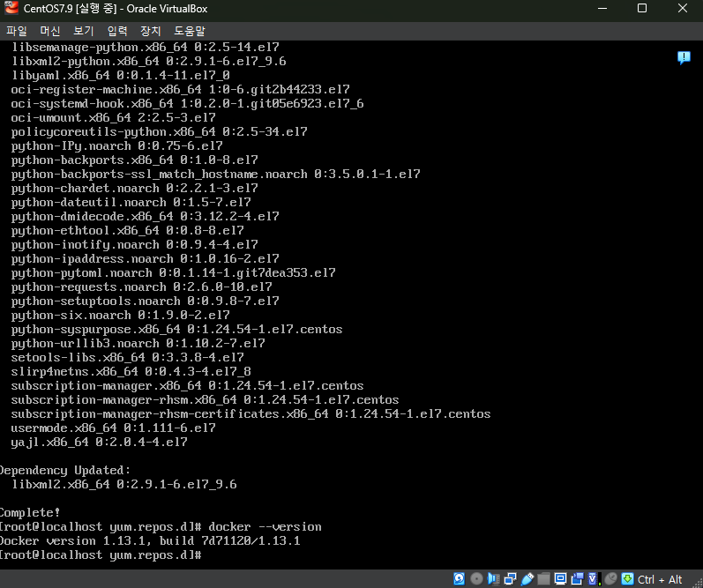703x588 pixels.
Task: Click the 'python-dateutil.noarch' package line
Action: (131, 202)
